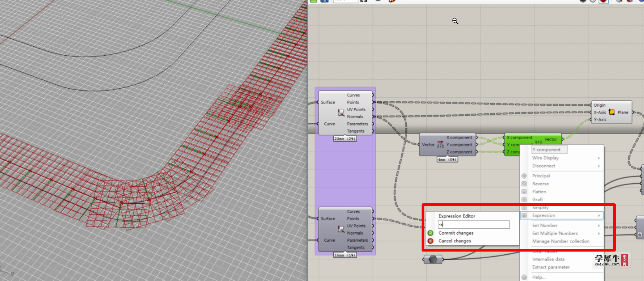Click Points output on upper Surface component
This screenshot has height=281, width=644.
[x=353, y=102]
